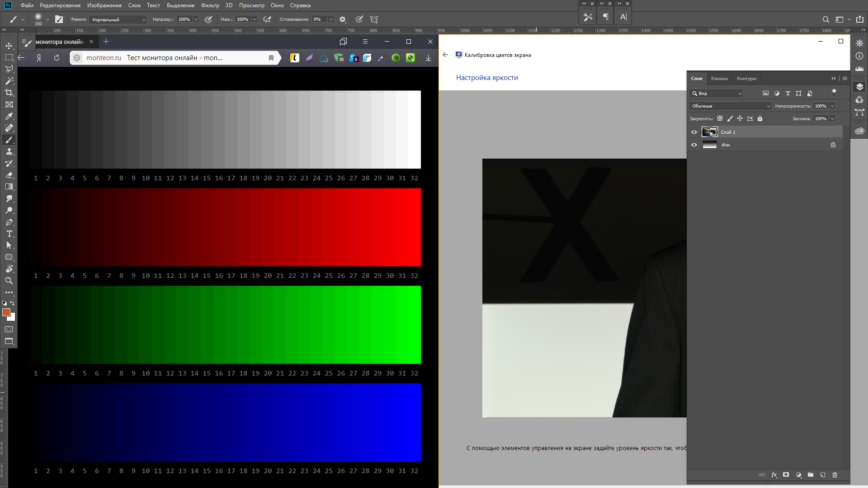Screen dimensions: 868x488
Task: Select layer 'Слой 1' thumbnail
Action: click(x=709, y=132)
